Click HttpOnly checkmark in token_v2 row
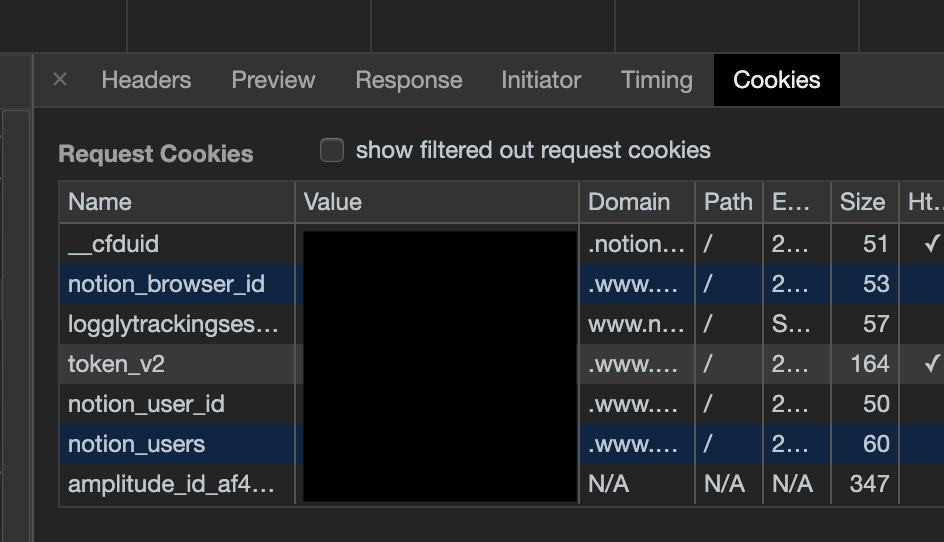Image resolution: width=944 pixels, height=542 pixels. point(931,364)
